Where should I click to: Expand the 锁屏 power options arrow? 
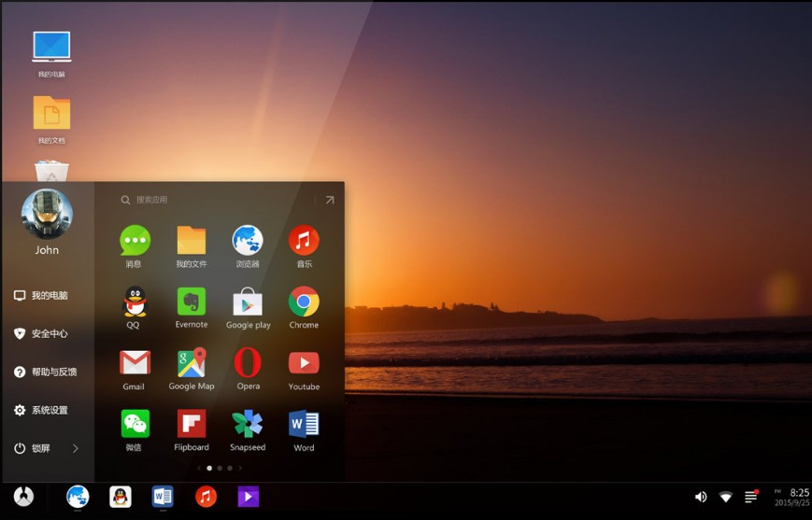coord(76,448)
